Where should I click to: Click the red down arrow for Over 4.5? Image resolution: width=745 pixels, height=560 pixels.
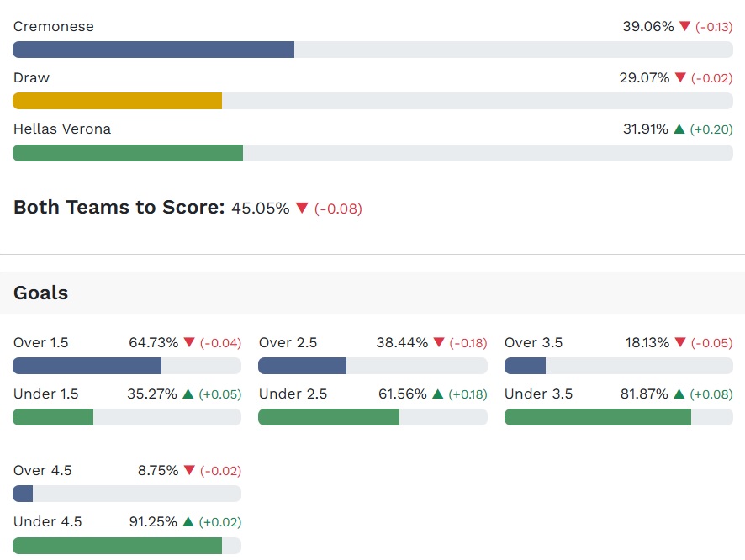pos(189,471)
